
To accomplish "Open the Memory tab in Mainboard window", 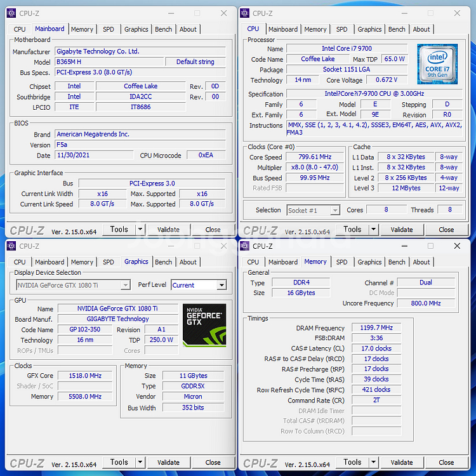I will click(82, 29).
